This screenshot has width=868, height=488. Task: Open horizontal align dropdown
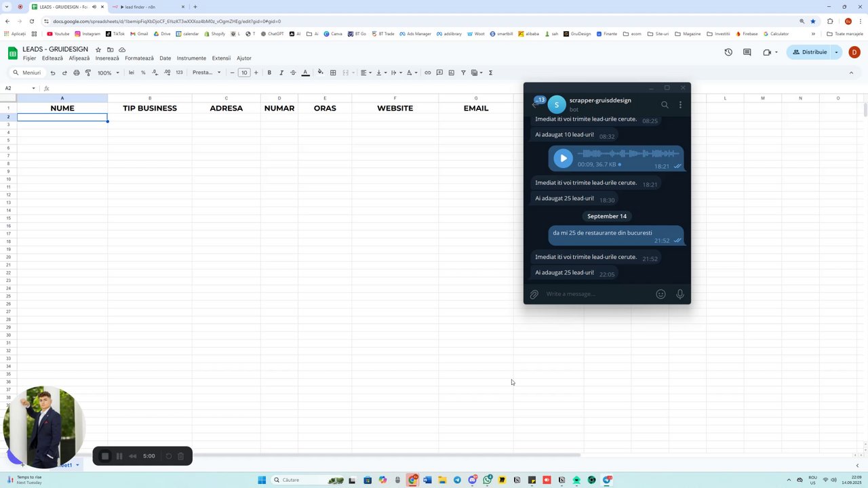[366, 73]
